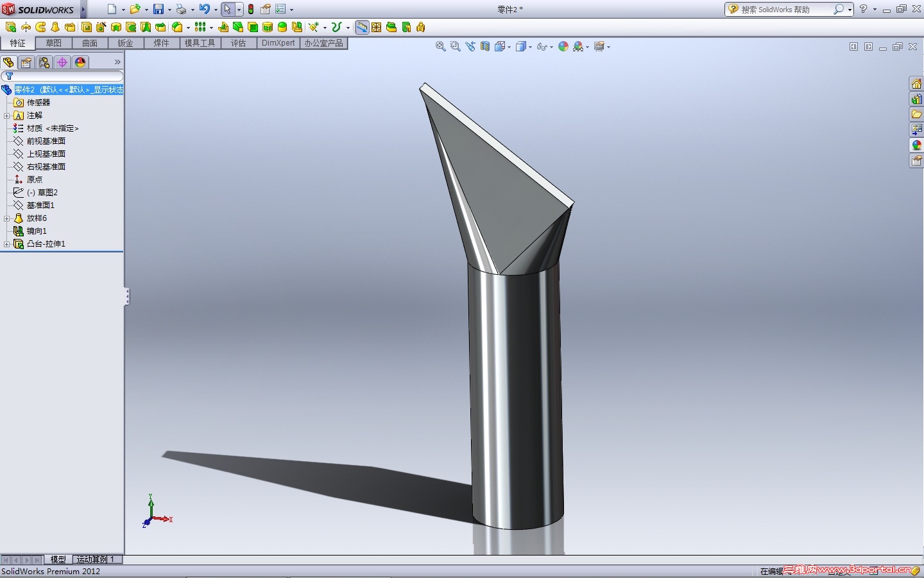Click the Mirror feature icon in the toolbar

pyautogui.click(x=297, y=27)
